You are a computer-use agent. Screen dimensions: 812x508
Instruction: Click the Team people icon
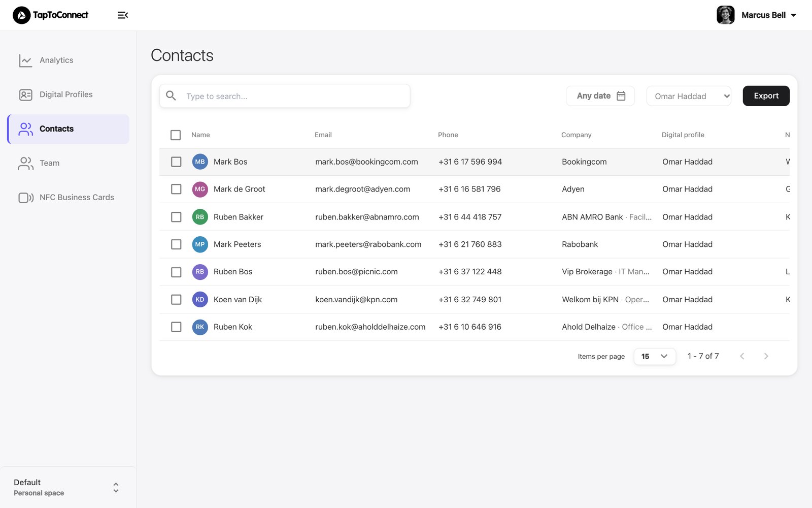point(25,163)
